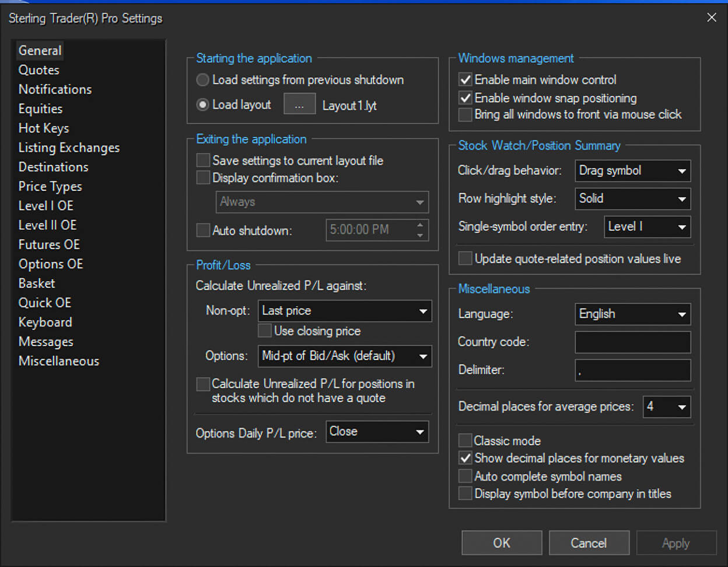Viewport: 728px width, 567px height.
Task: Open Options OE settings
Action: coord(51,264)
